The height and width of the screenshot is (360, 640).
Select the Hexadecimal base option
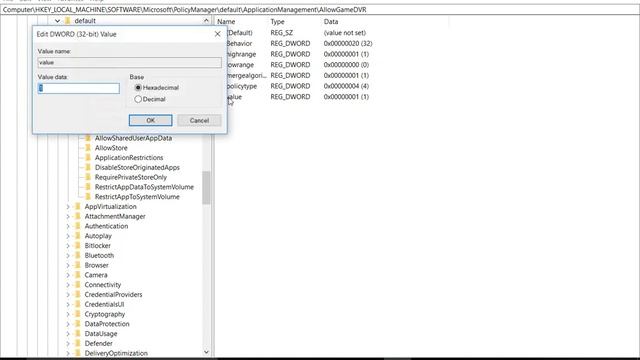pos(138,88)
